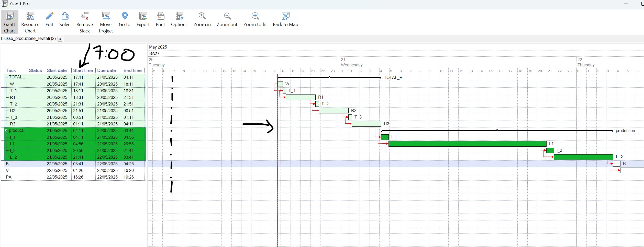The width and height of the screenshot is (644, 247).
Task: Select the green L1 bar in chart
Action: [467, 144]
